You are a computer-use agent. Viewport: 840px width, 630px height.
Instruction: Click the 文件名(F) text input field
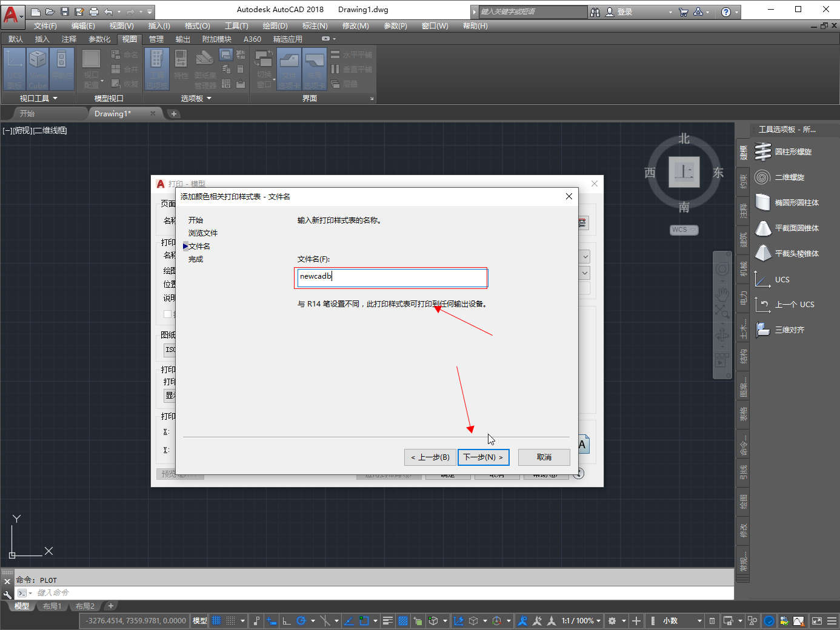click(x=392, y=277)
